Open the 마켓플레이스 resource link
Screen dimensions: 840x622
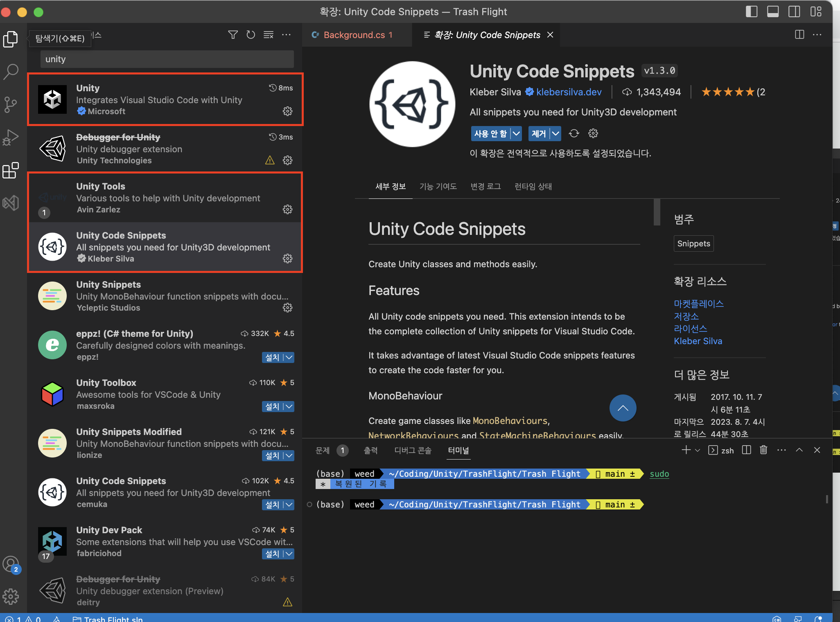[699, 304]
